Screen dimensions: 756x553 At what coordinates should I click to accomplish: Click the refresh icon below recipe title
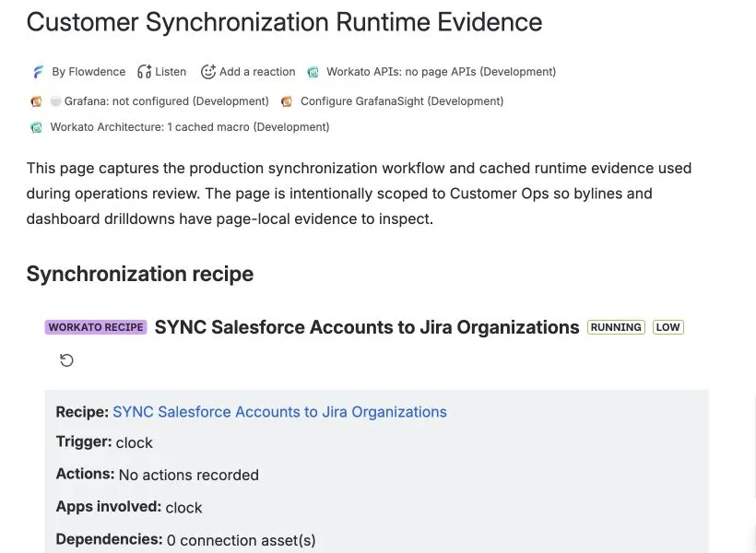[x=66, y=360]
